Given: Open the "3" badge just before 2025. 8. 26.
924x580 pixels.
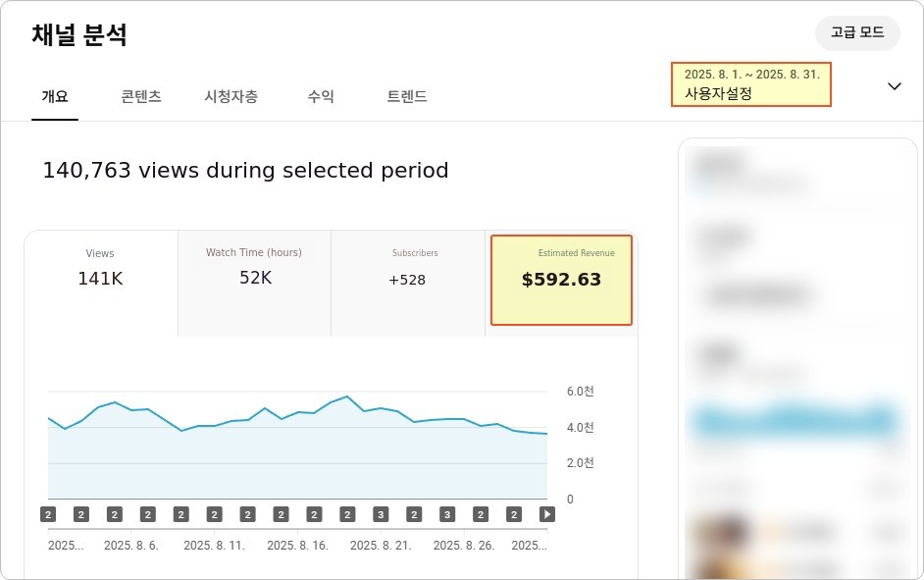Looking at the screenshot, I should (x=447, y=514).
